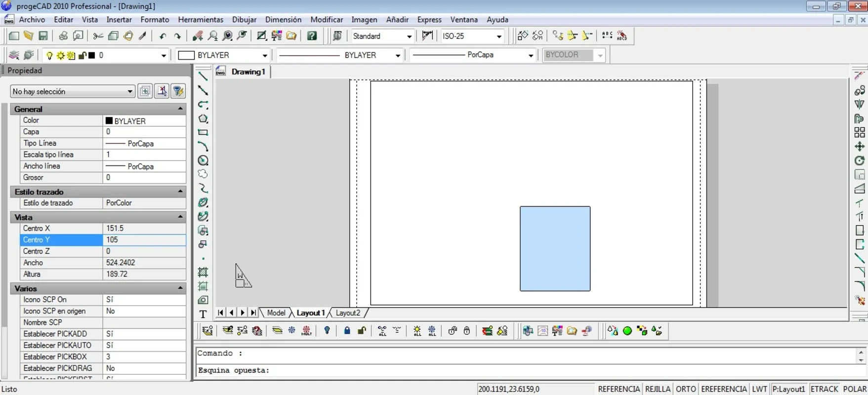Open 'No hay selección' dropdown
The width and height of the screenshot is (868, 395).
[x=72, y=91]
